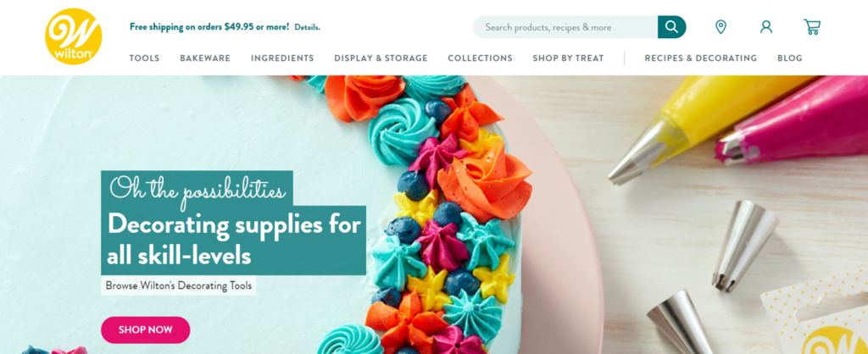Click the pink Shop Now button

tap(146, 329)
